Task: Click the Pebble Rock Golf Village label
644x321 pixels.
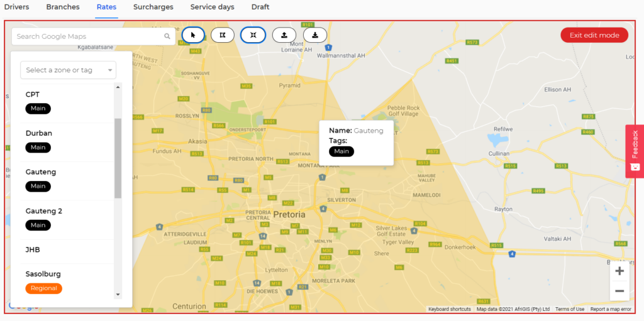Action: (x=403, y=111)
